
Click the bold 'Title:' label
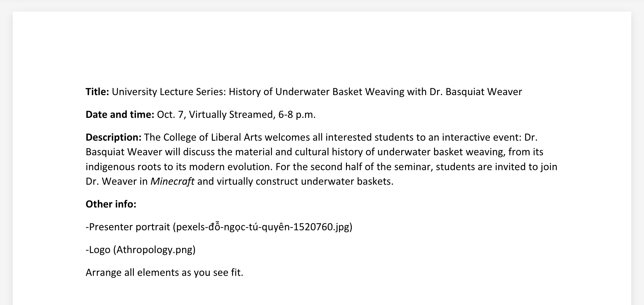[x=97, y=92]
